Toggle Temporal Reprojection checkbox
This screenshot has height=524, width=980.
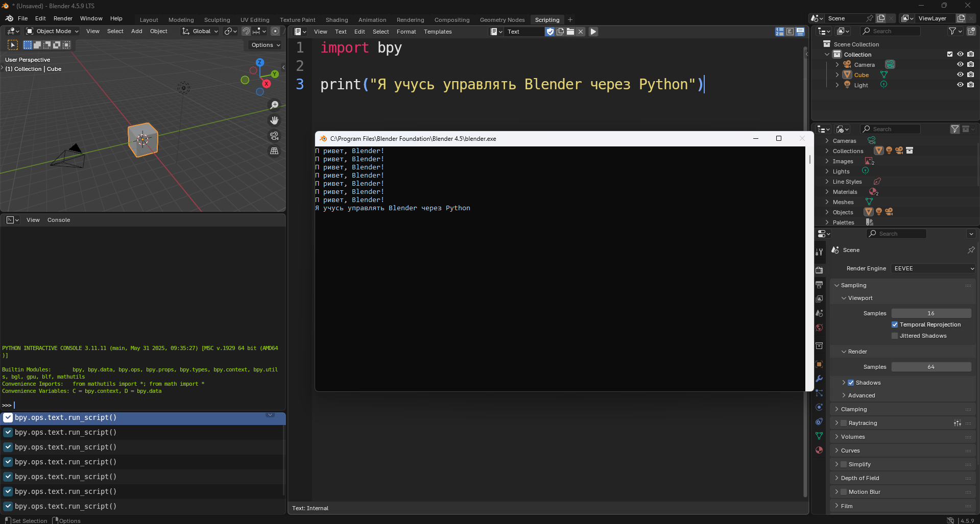coord(895,325)
